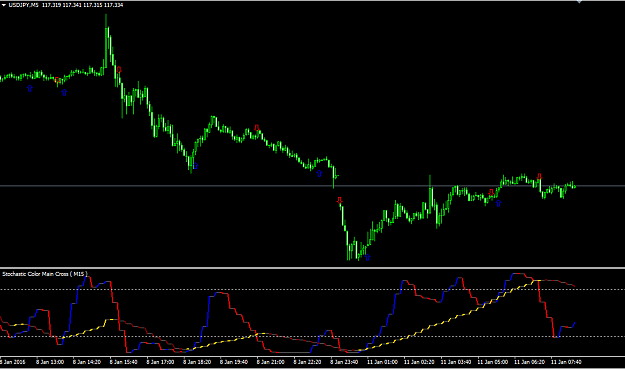Click the 8 Jan 14:20 time label
This screenshot has width=625, height=369.
[x=86, y=362]
